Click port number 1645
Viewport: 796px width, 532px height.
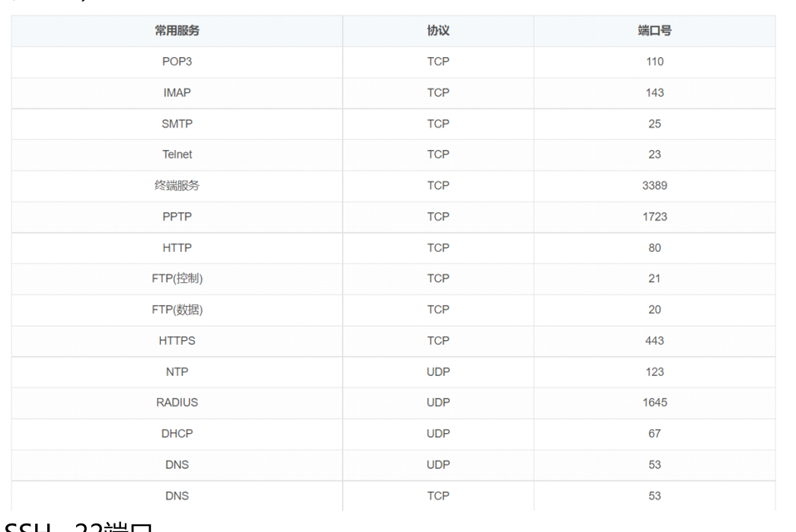(654, 403)
